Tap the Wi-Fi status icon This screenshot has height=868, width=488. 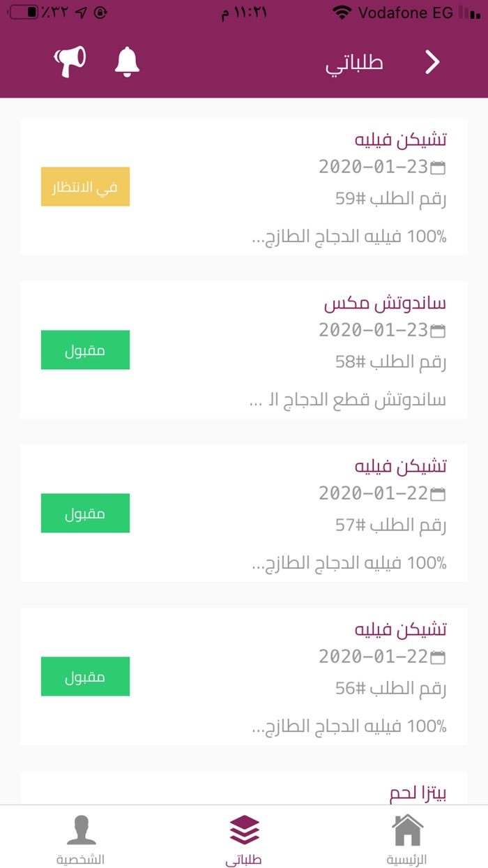tap(342, 13)
